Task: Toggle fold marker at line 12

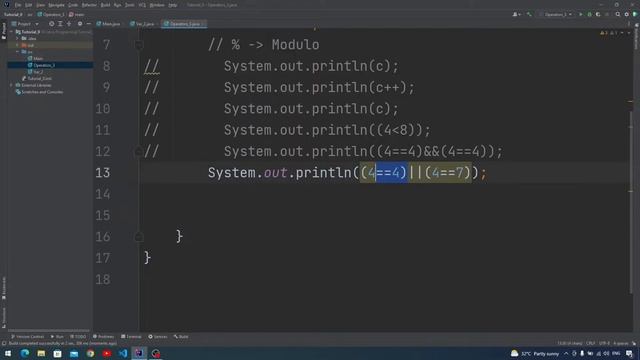Action: pos(139,151)
